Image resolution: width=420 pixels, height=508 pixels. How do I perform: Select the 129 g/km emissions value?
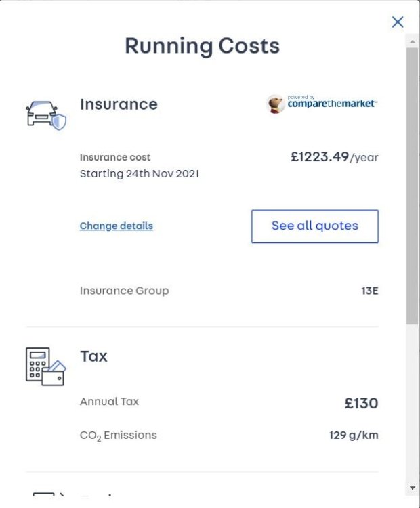pos(354,435)
